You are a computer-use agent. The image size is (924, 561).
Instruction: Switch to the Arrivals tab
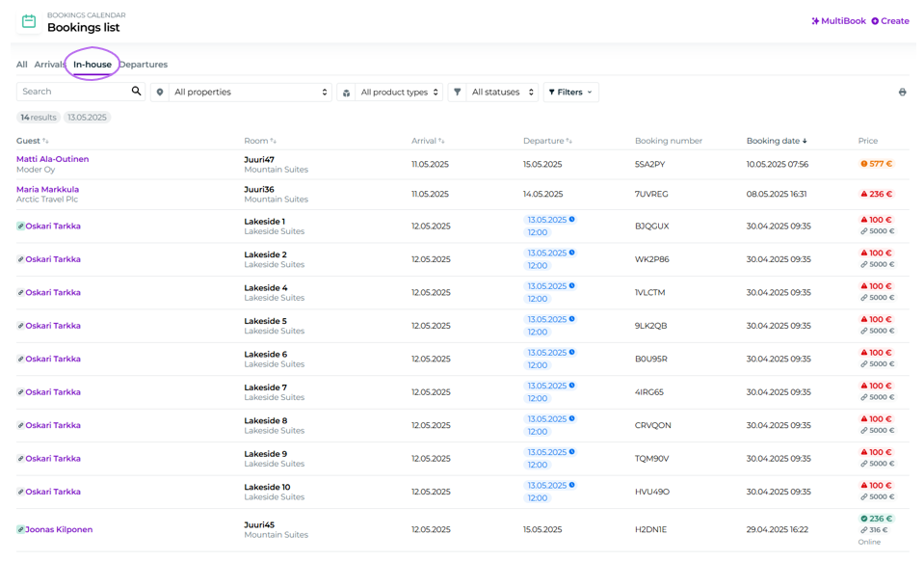click(x=49, y=65)
